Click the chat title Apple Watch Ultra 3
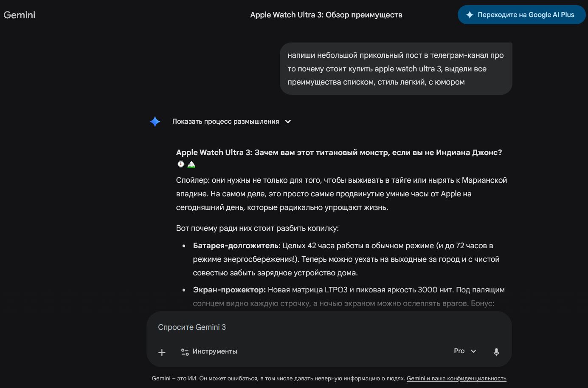Image resolution: width=588 pixels, height=388 pixels. [x=326, y=14]
